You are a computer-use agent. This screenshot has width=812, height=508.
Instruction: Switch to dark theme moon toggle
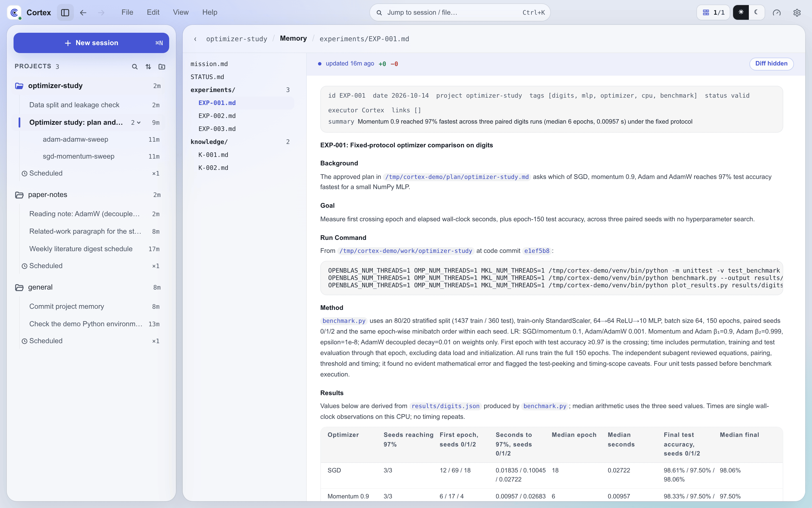[756, 12]
